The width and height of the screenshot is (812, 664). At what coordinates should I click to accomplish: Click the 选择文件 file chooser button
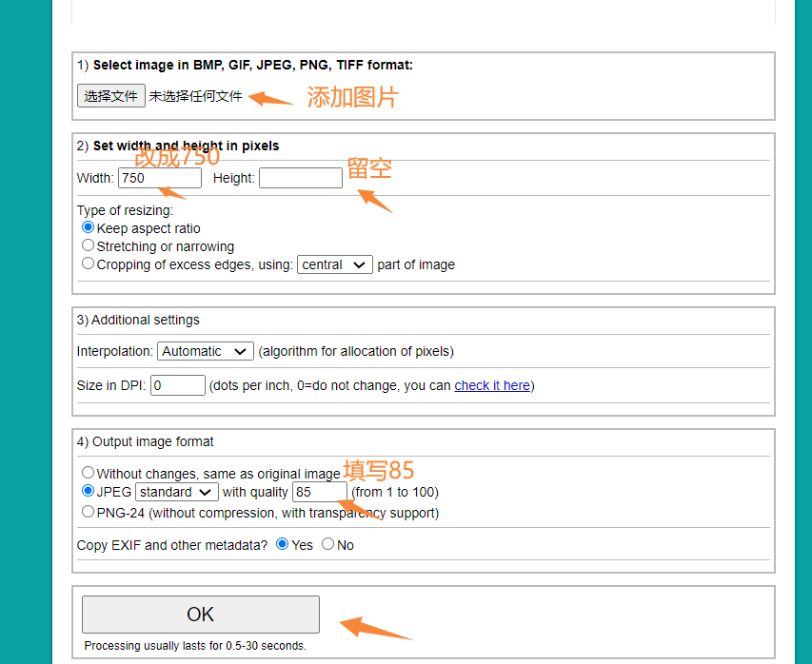[110, 96]
